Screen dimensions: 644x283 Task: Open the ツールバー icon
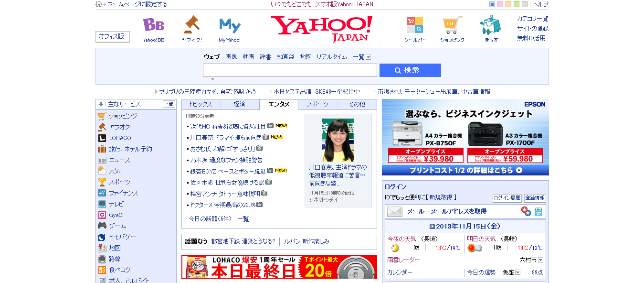pyautogui.click(x=415, y=25)
